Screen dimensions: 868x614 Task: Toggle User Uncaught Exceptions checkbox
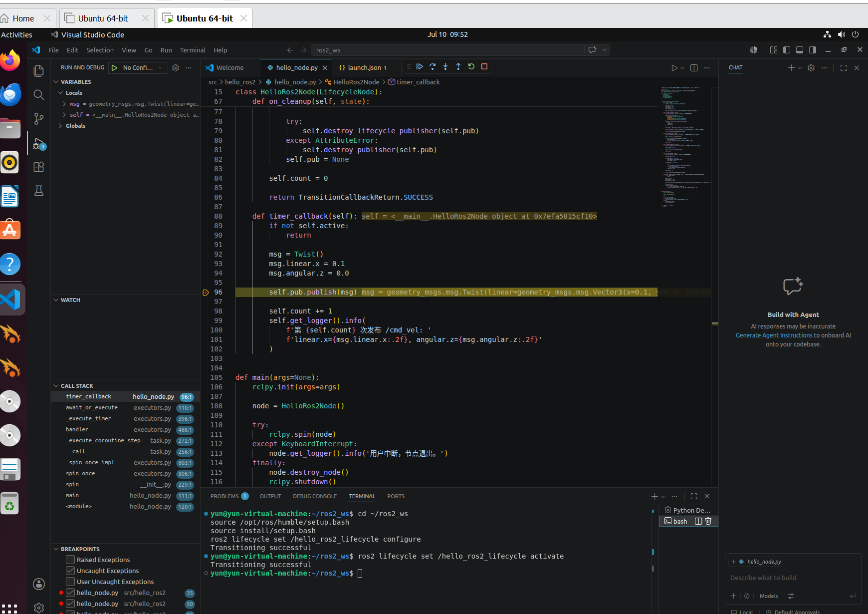(x=70, y=582)
